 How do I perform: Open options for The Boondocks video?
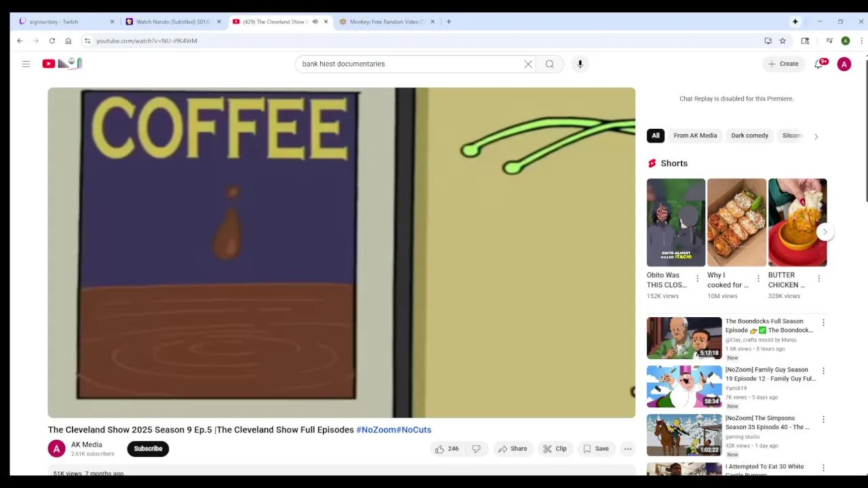click(x=823, y=323)
